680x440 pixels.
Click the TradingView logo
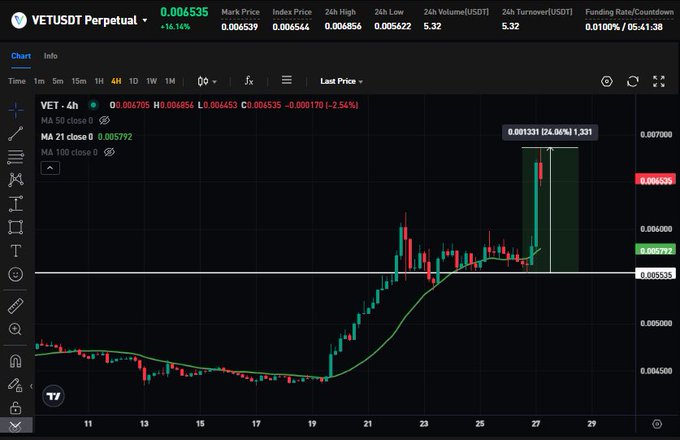pyautogui.click(x=53, y=396)
